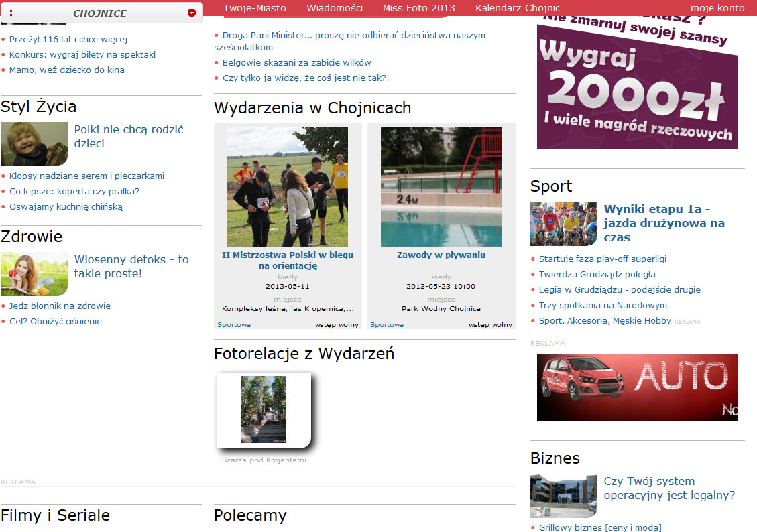Open Szarża pod Krojantami photo thumbnail
Image resolution: width=757 pixels, height=532 pixels.
click(264, 409)
